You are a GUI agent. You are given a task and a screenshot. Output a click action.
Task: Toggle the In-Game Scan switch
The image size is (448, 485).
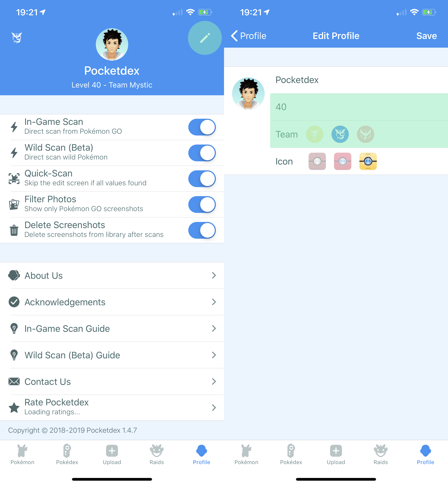coord(202,127)
